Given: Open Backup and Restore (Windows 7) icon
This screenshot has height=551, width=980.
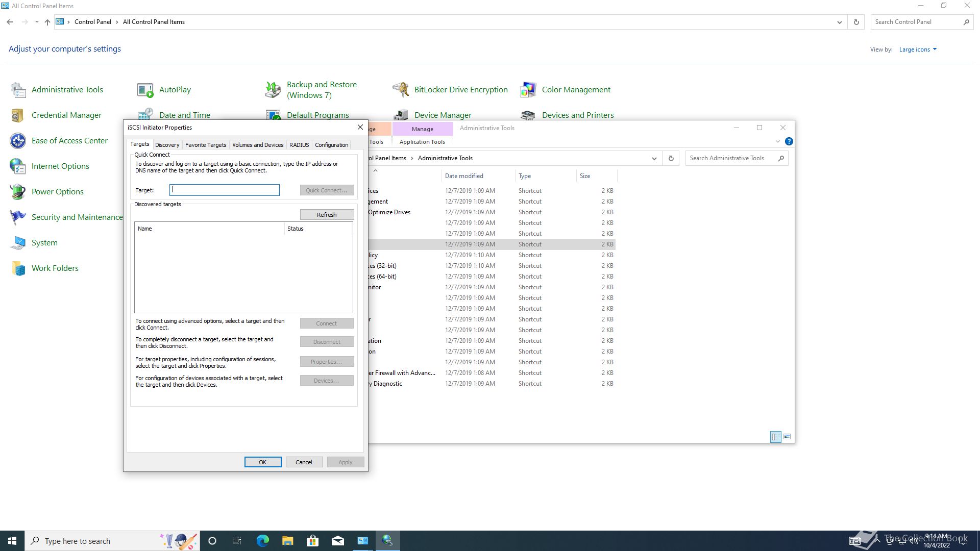Looking at the screenshot, I should [x=273, y=90].
